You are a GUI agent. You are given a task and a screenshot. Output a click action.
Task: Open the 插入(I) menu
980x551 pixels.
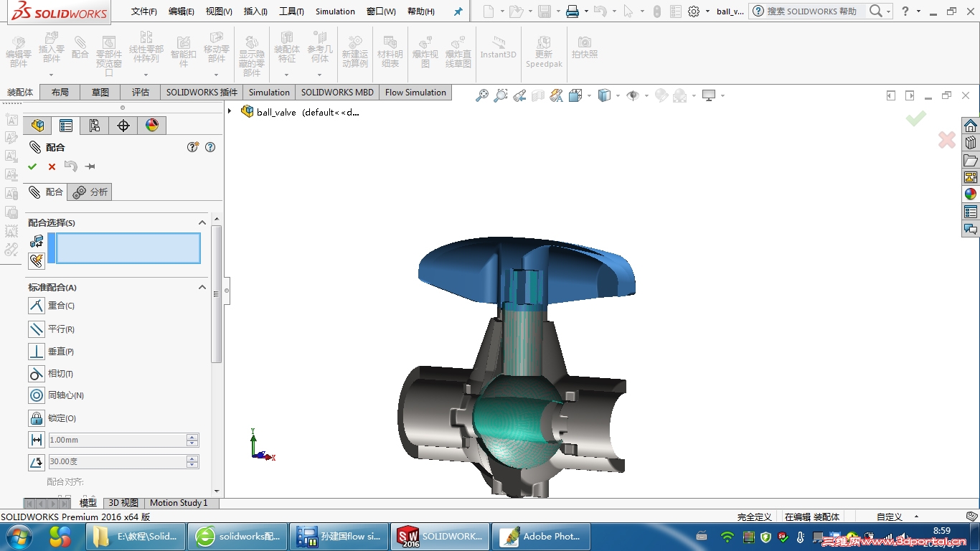point(255,11)
